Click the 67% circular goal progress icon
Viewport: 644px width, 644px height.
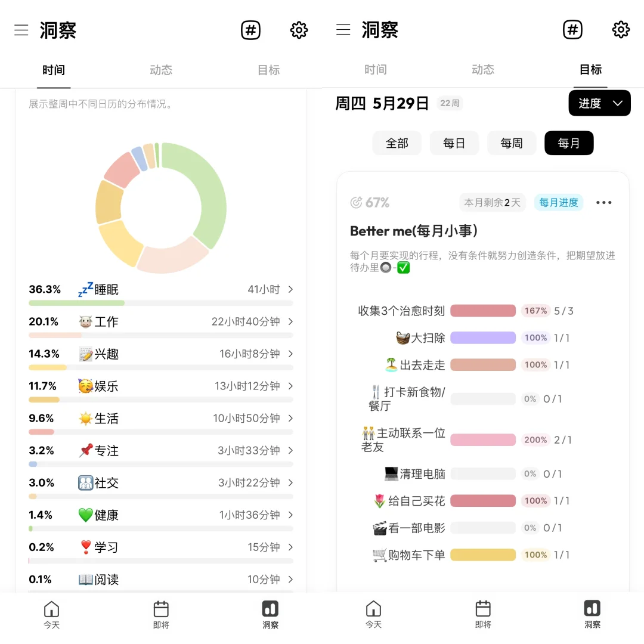pos(358,202)
